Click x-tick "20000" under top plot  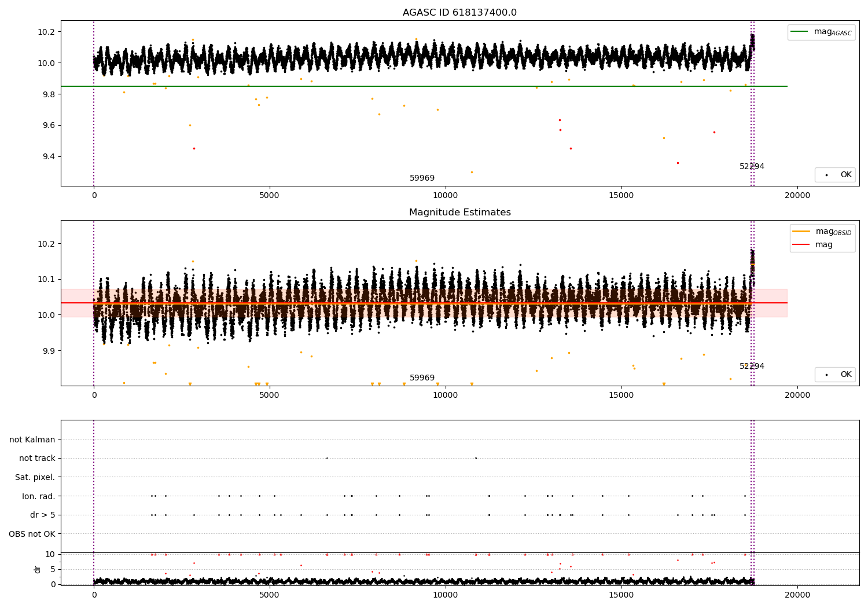pyautogui.click(x=797, y=196)
